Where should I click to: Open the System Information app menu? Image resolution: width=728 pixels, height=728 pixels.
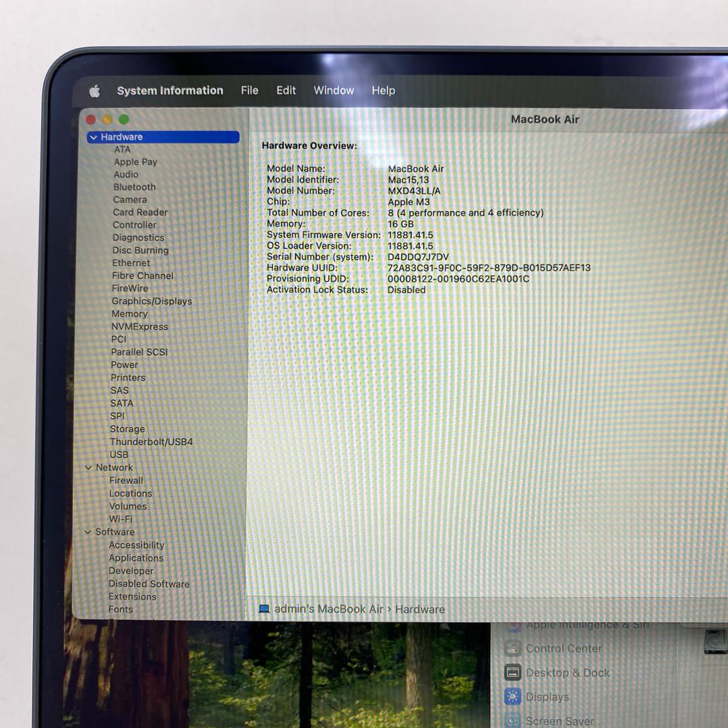click(170, 90)
